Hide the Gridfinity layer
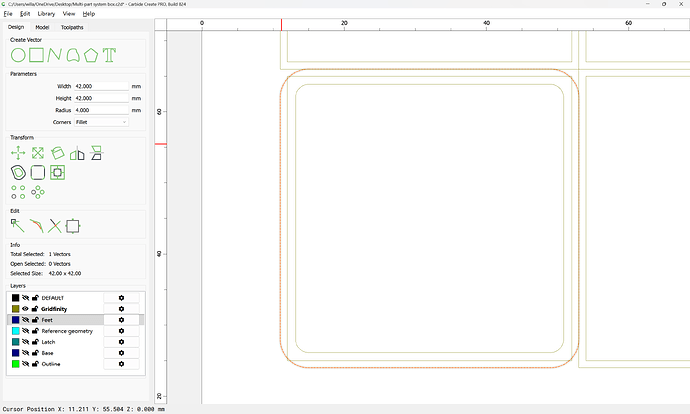690x414 pixels. [x=26, y=309]
